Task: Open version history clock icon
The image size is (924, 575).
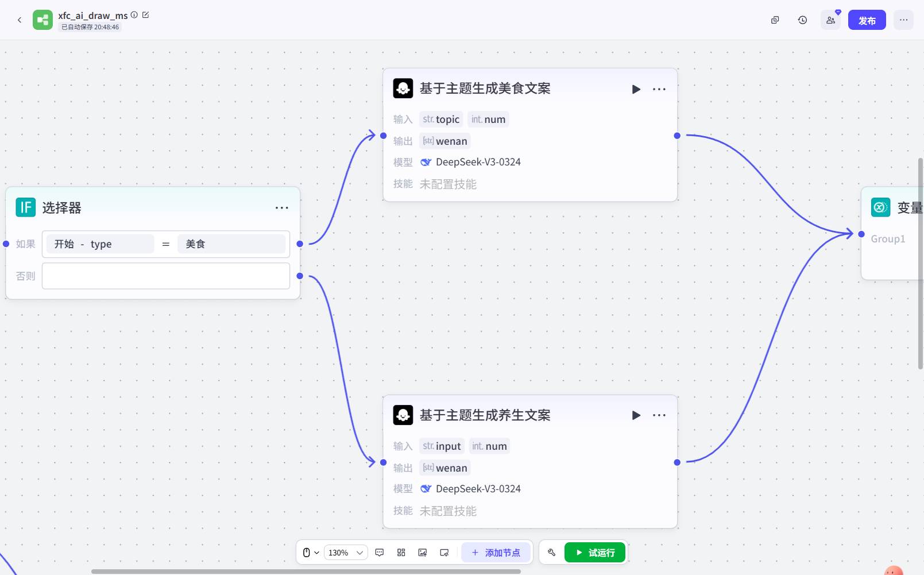Action: coord(803,20)
